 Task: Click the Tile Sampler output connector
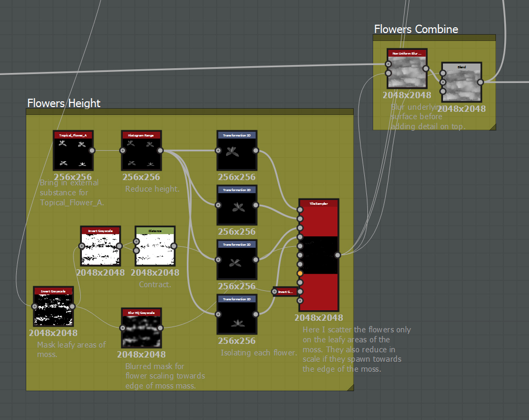(x=337, y=255)
